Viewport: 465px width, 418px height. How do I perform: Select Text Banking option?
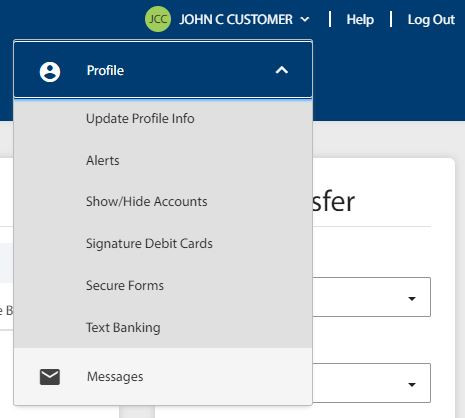(123, 328)
